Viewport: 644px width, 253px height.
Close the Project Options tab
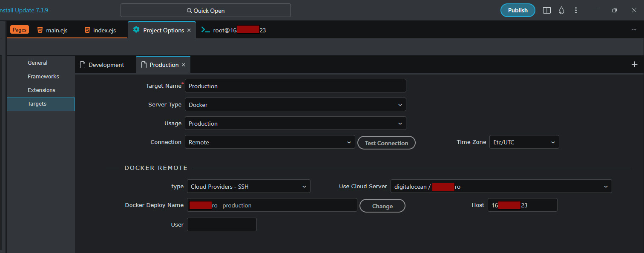coord(189,30)
